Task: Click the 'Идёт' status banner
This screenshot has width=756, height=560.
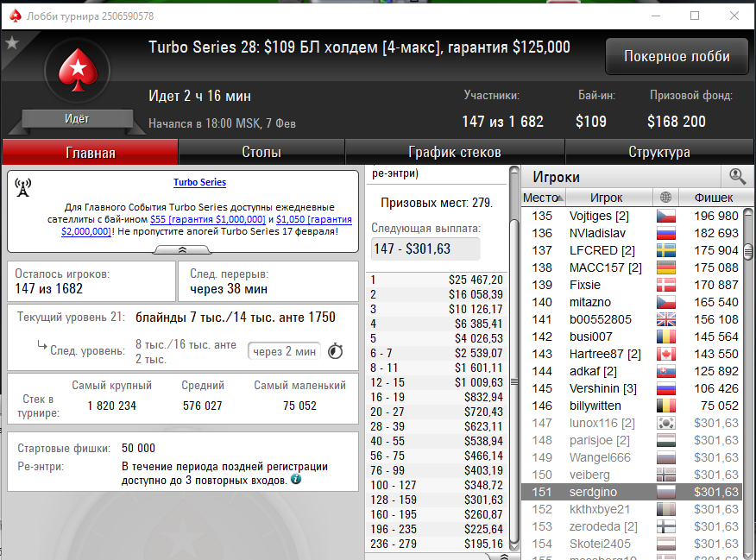Action: click(77, 118)
